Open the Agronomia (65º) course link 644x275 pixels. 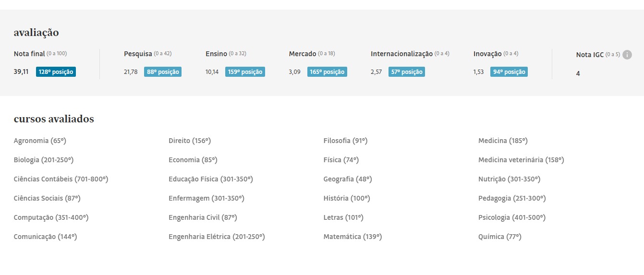click(40, 141)
